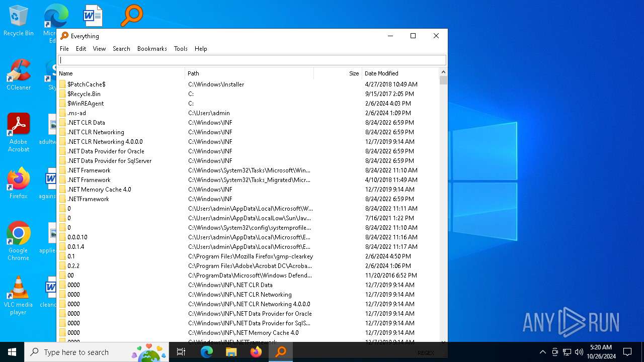Select the 0.0.0.10 folder row
This screenshot has height=362, width=644.
point(248,237)
